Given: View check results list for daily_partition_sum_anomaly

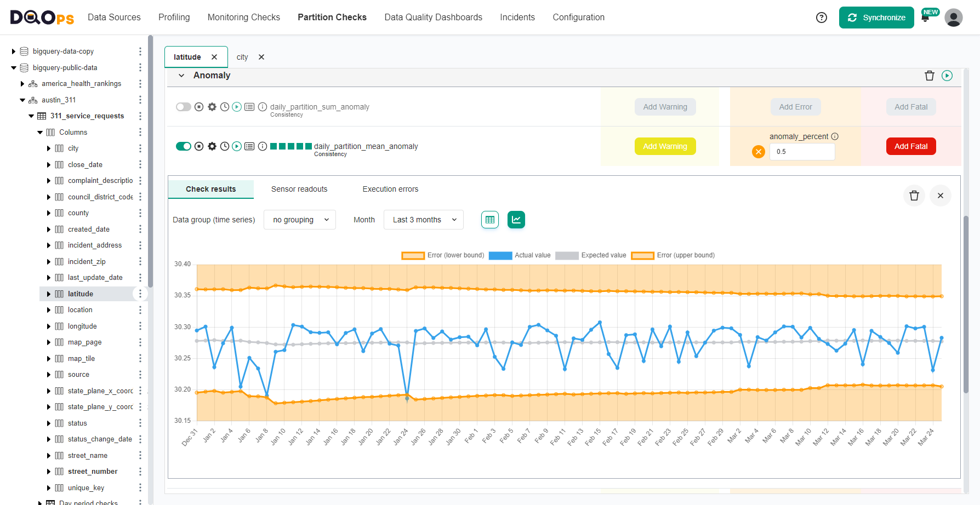Looking at the screenshot, I should [x=249, y=107].
